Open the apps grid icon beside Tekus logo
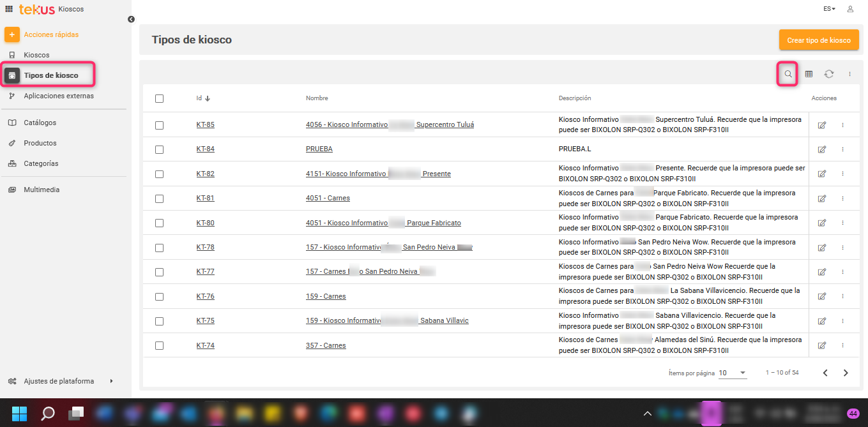Image resolution: width=868 pixels, height=427 pixels. pyautogui.click(x=9, y=9)
